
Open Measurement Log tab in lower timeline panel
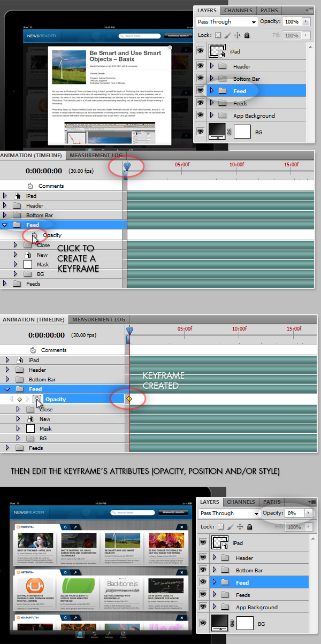tap(98, 319)
